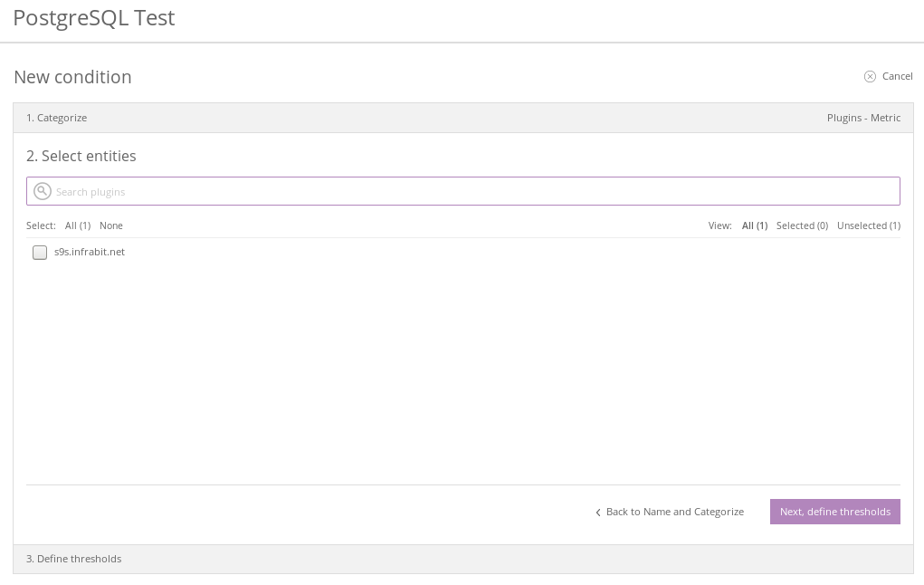Check the s9s.infrabit.net checkbox

tap(40, 253)
